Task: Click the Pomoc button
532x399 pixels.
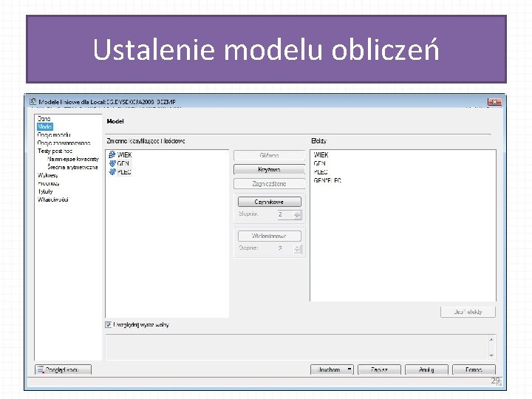Action: (474, 369)
